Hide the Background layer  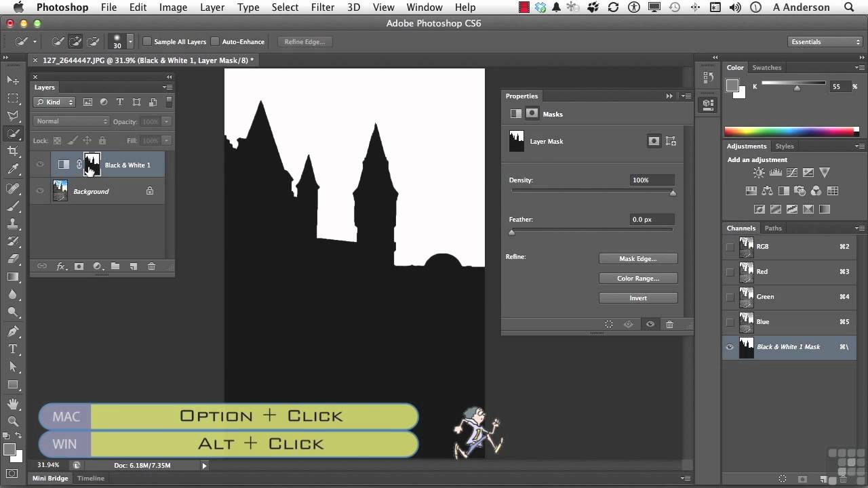point(40,191)
